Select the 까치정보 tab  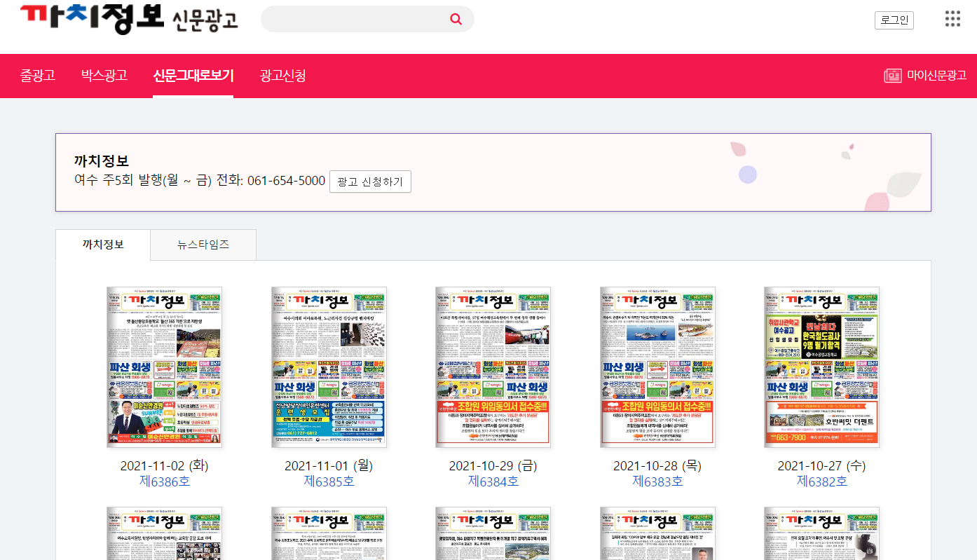pyautogui.click(x=103, y=245)
